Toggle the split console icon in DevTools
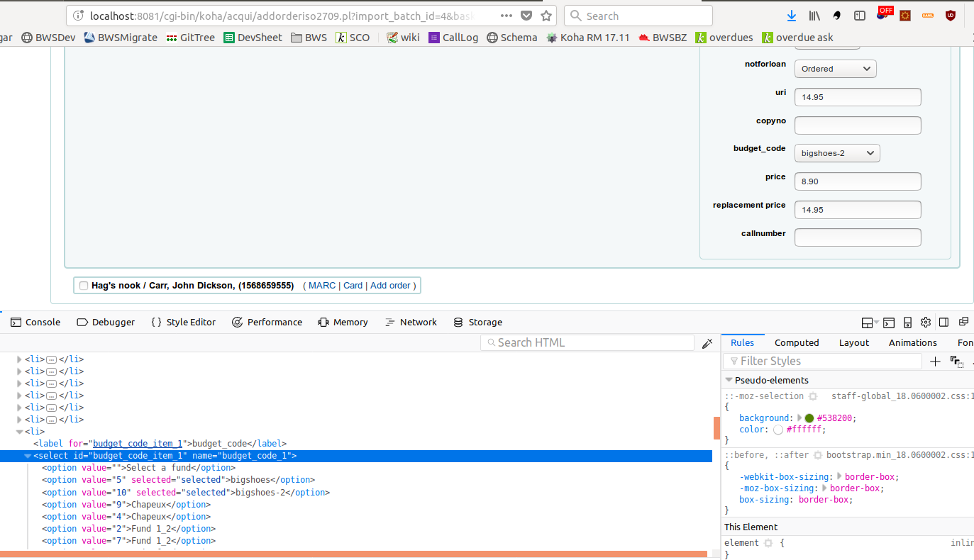Screen dimensions: 974x560 point(889,323)
